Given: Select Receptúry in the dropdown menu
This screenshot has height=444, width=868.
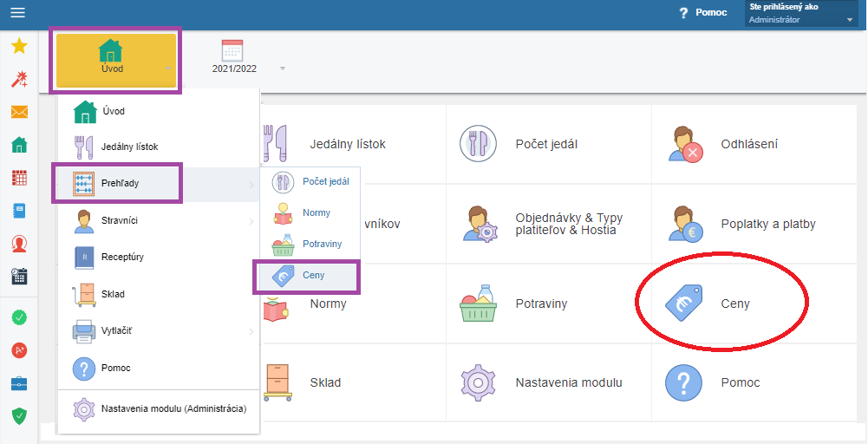Looking at the screenshot, I should 159,258.
